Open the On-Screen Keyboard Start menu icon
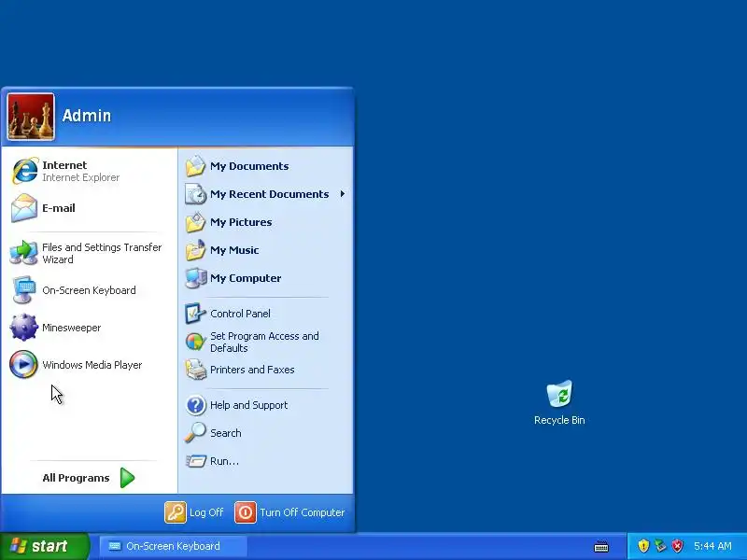This screenshot has height=560, width=747. [x=24, y=290]
